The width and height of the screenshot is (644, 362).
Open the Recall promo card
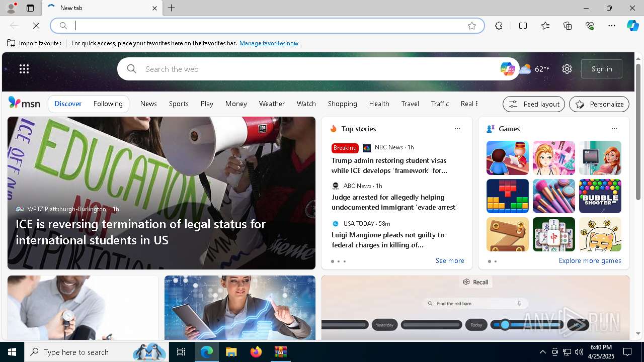(475, 308)
